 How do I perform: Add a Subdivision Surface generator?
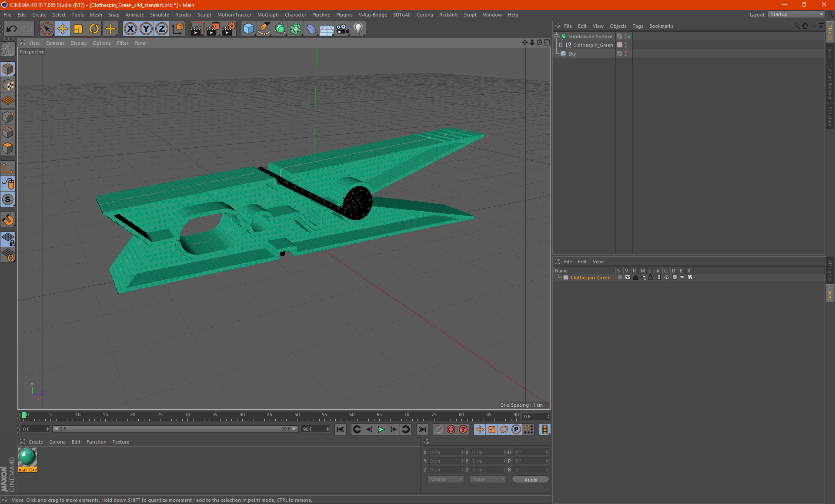point(280,29)
